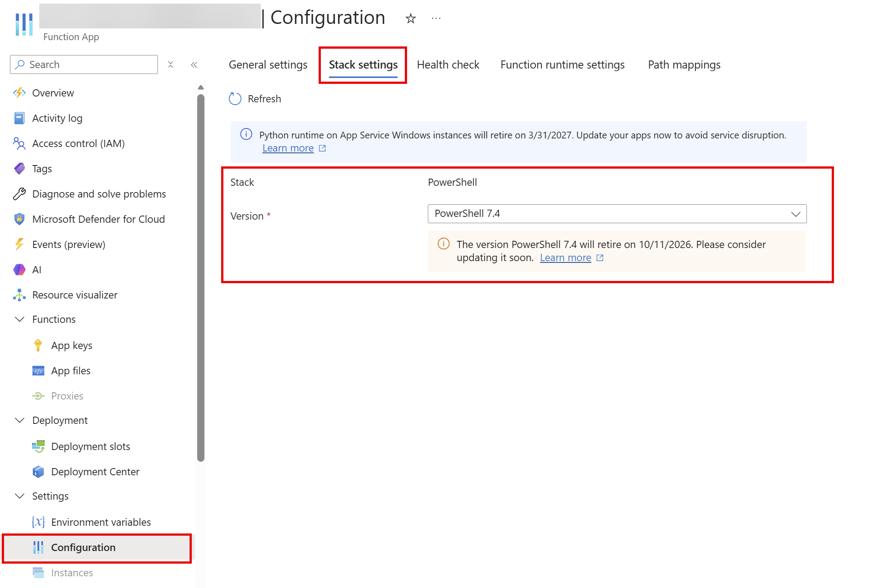Open the PowerShell 7.4 version dropdown
The image size is (871, 588).
(x=617, y=214)
